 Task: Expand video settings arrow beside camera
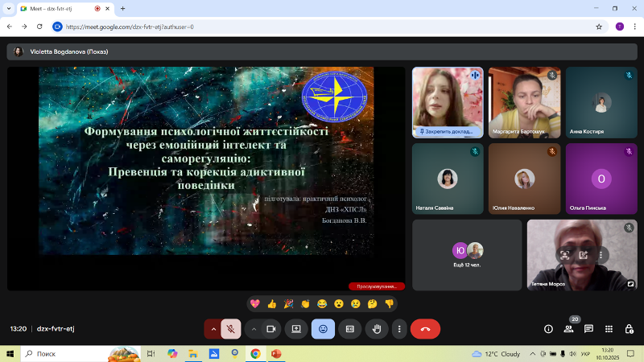pyautogui.click(x=254, y=329)
